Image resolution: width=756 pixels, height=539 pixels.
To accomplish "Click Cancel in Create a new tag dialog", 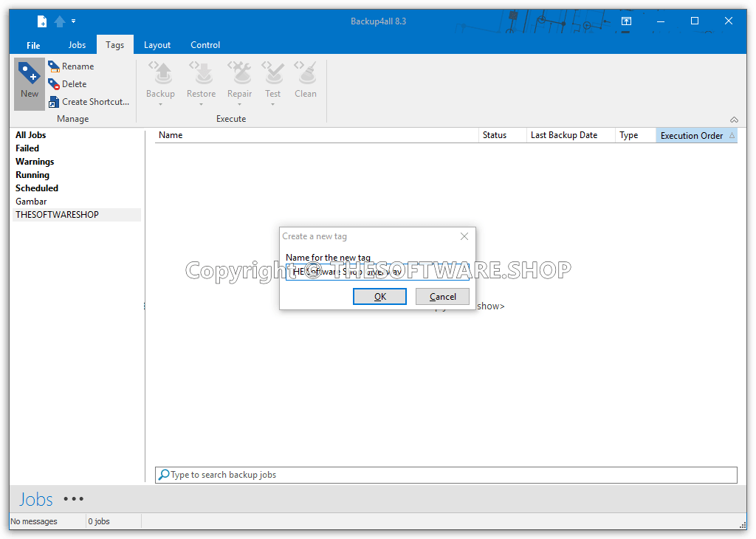I will point(443,297).
